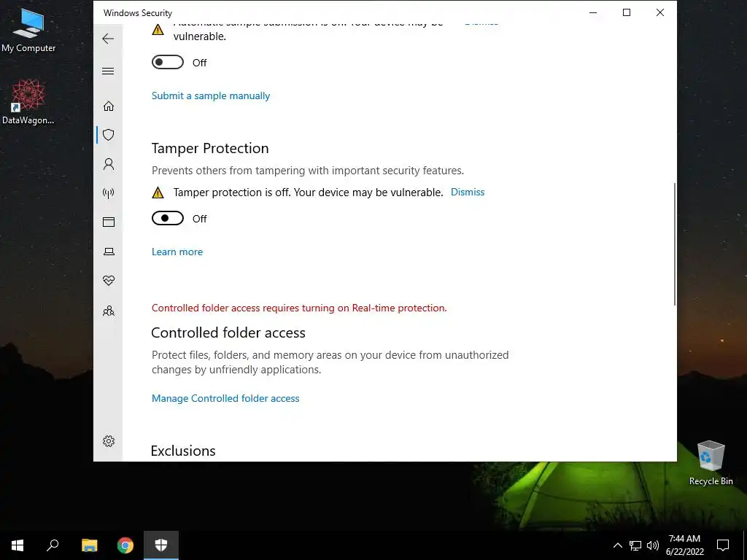747x560 pixels.
Task: Click Submit a sample manually link
Action: point(211,96)
